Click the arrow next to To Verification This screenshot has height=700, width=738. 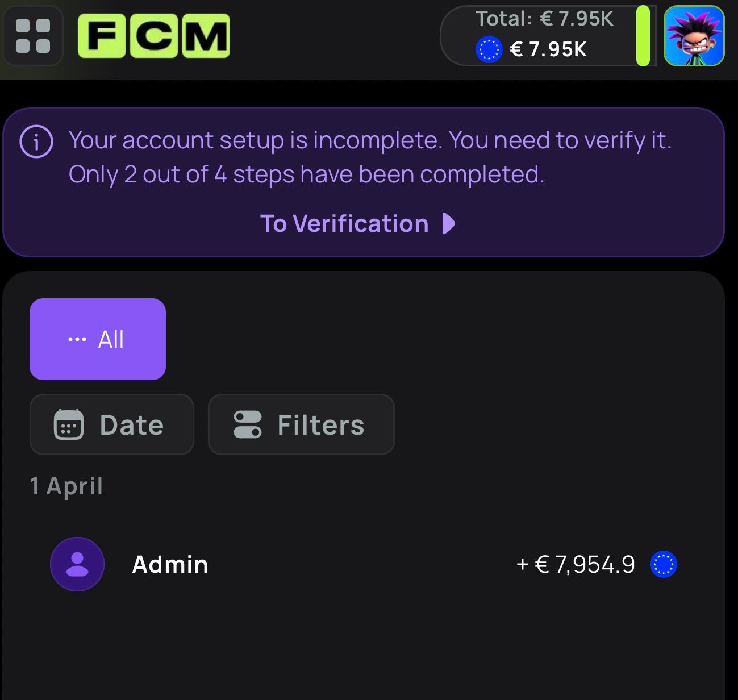tap(449, 223)
